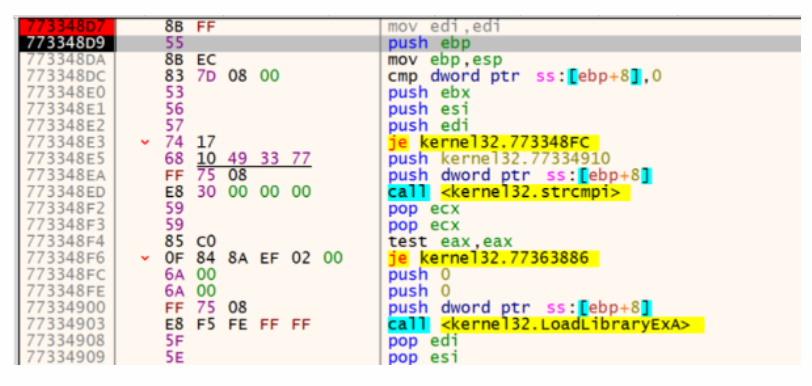This screenshot has height=386, width=812.
Task: Click the 'pop esi' instruction
Action: (423, 357)
